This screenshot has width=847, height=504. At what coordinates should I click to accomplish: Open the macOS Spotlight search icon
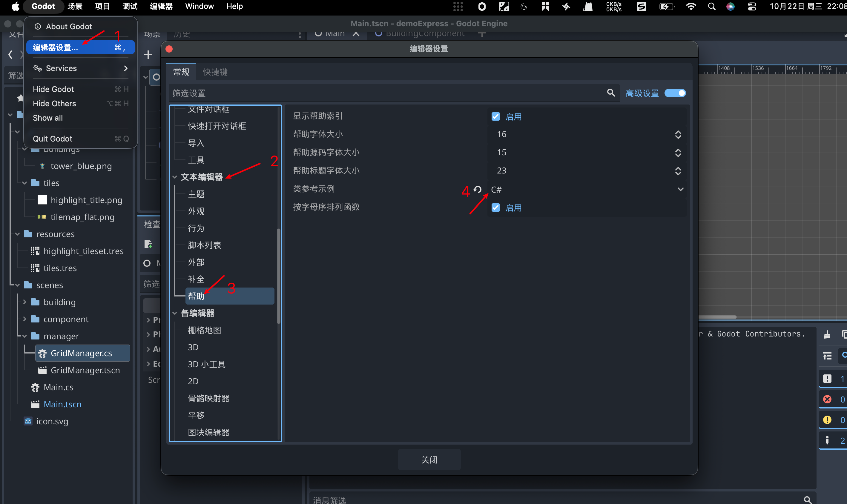point(711,7)
